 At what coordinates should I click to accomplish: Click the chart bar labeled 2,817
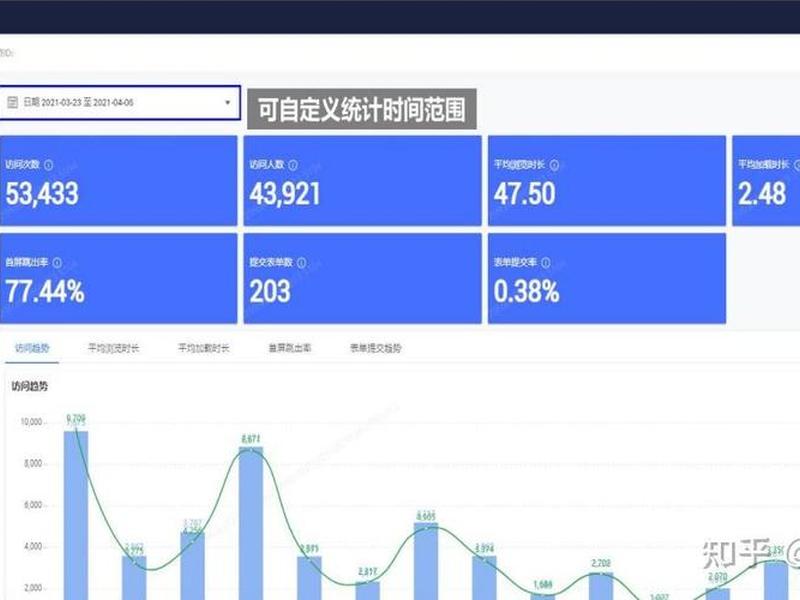[x=367, y=591]
